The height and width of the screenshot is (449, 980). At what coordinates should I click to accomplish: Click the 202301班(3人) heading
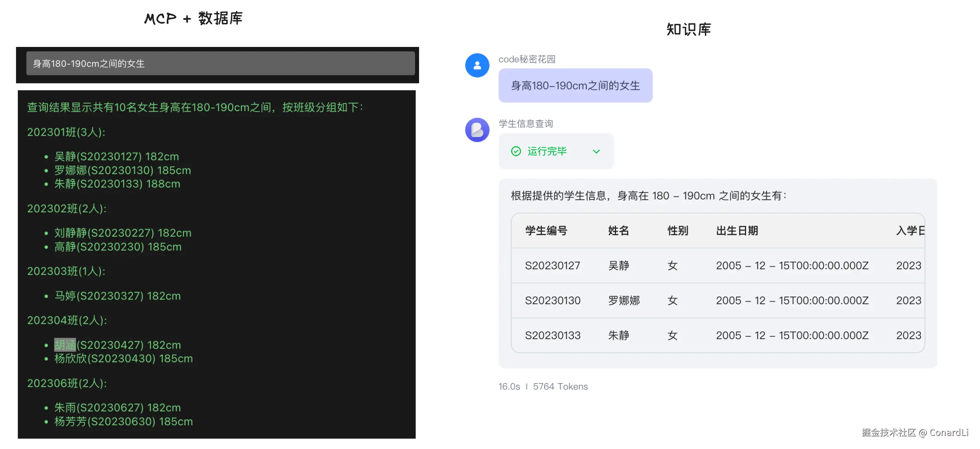pos(66,132)
